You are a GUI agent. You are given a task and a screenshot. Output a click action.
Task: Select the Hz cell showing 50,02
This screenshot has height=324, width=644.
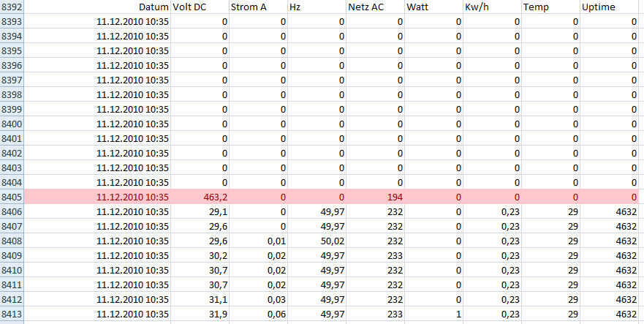click(x=330, y=241)
